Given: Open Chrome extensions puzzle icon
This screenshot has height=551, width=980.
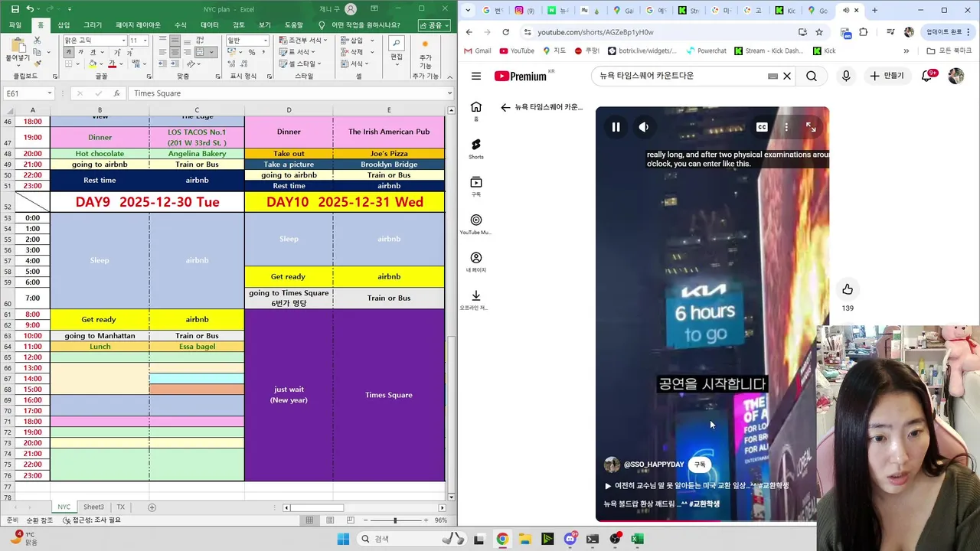Looking at the screenshot, I should 864,32.
